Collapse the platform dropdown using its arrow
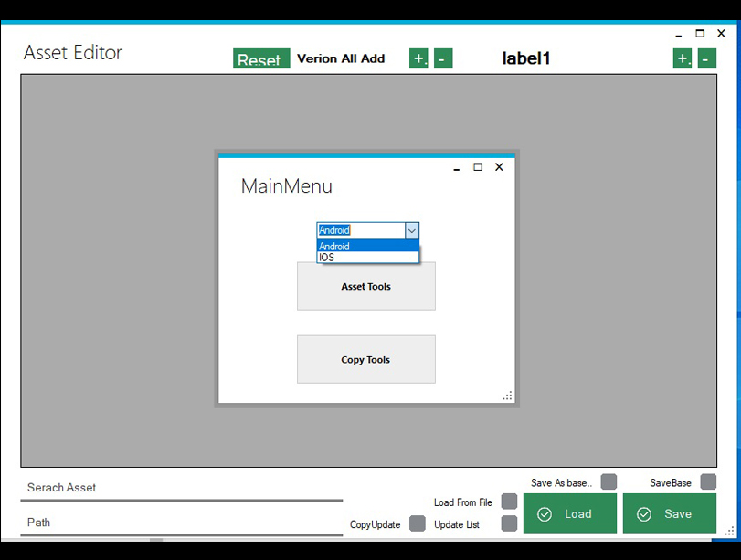Image resolution: width=741 pixels, height=560 pixels. pyautogui.click(x=411, y=231)
